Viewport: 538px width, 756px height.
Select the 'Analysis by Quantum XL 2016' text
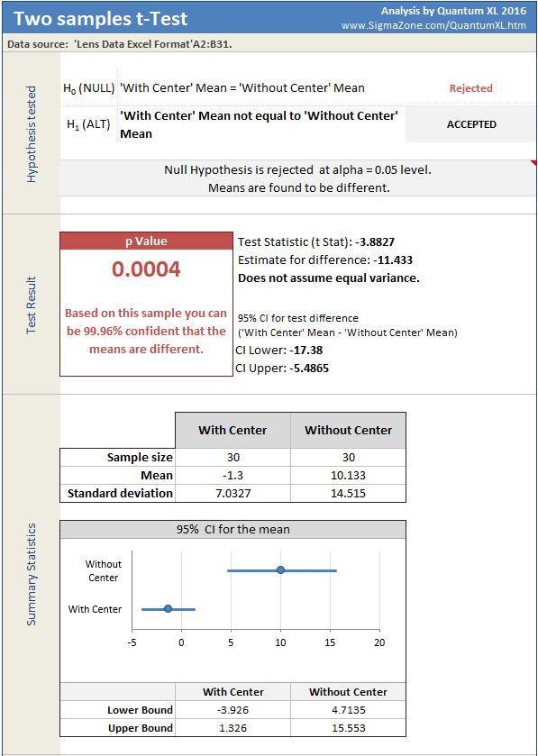pos(453,11)
